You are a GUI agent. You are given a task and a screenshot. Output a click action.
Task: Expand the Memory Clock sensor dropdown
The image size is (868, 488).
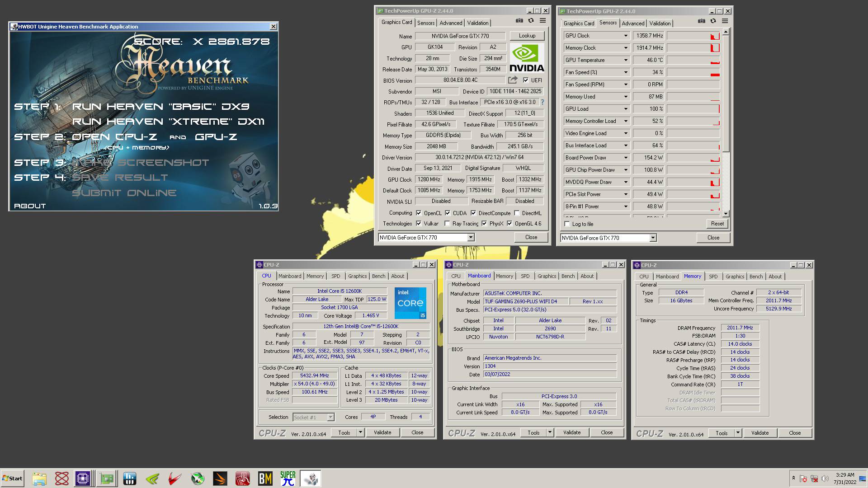[x=626, y=48]
